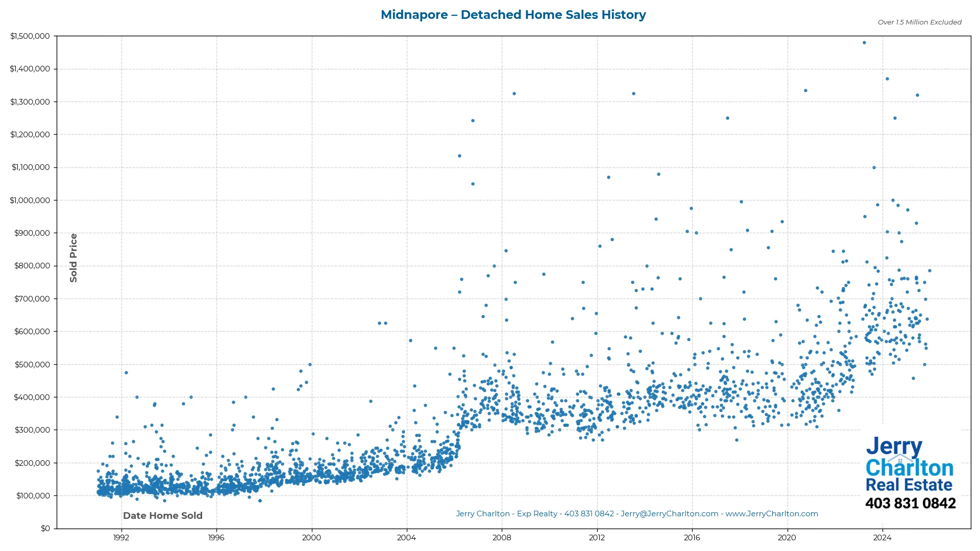
Task: Click the outlier dot above $1,300,000 near 2008
Action: coord(514,93)
